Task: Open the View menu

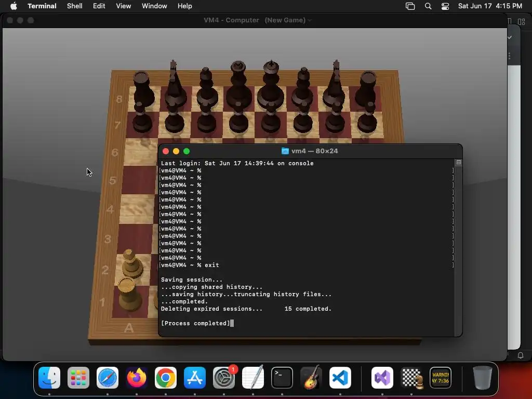Action: pos(124,6)
